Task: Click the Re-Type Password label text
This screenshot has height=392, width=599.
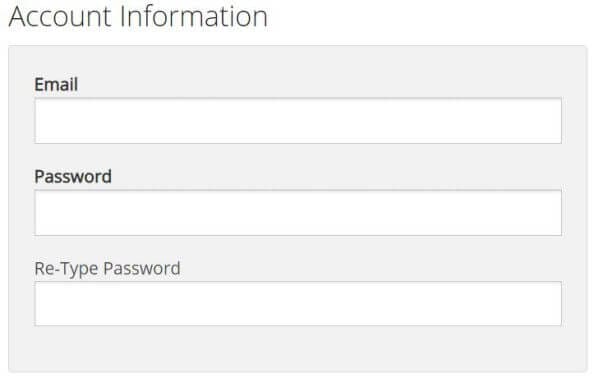Action: [107, 269]
